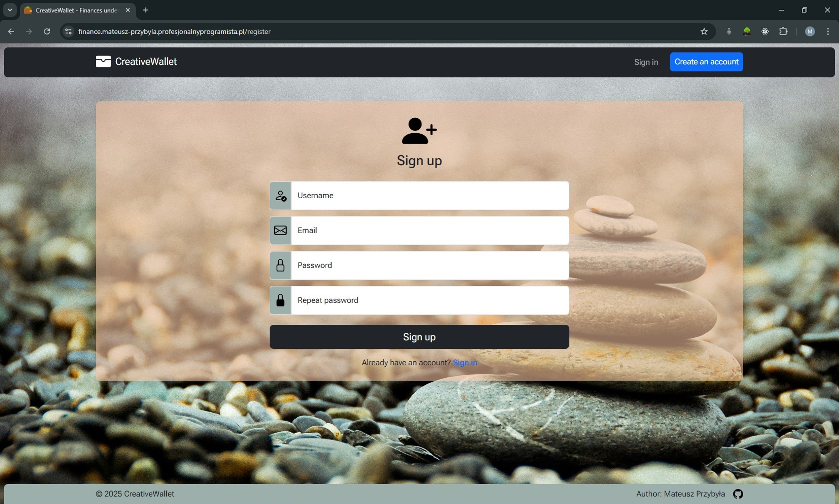The image size is (839, 504).
Task: View site information icon in address bar
Action: 68,31
